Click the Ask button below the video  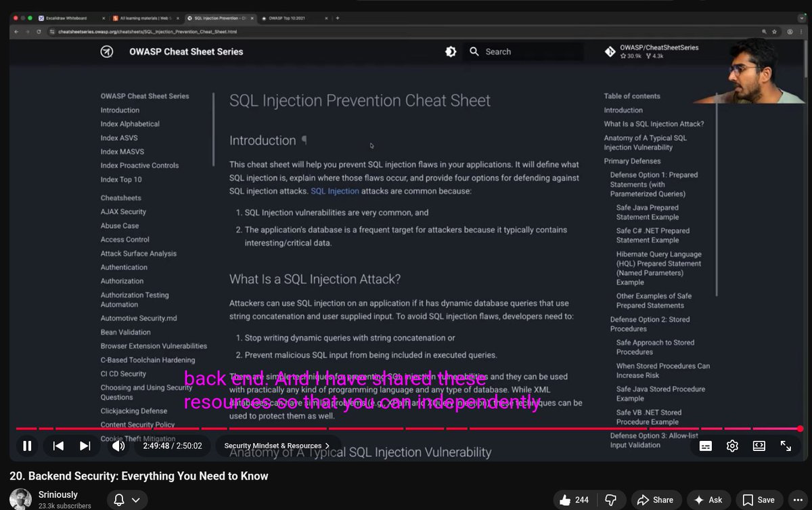pos(708,500)
